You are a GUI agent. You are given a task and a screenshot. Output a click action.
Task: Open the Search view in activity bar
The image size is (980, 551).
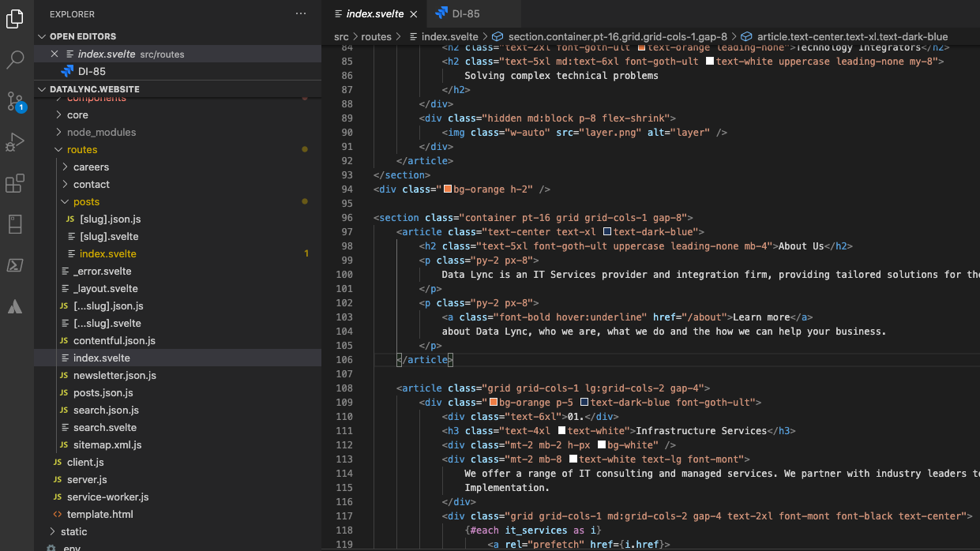click(x=15, y=59)
